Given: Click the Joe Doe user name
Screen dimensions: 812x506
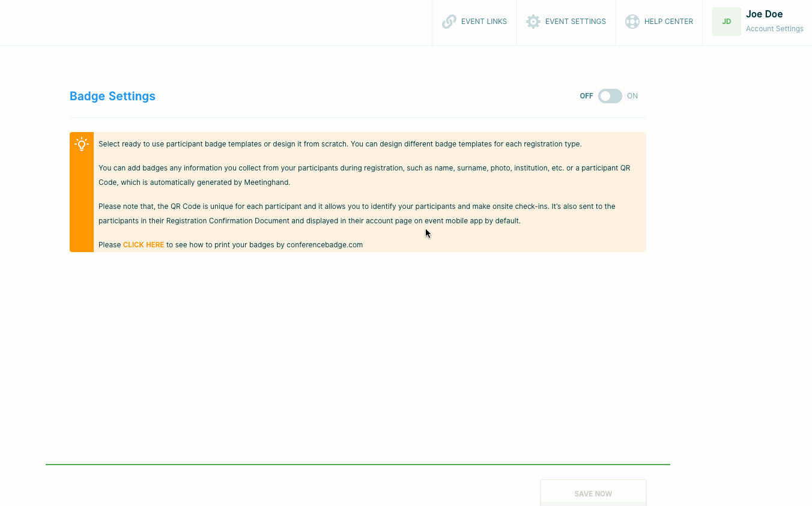Looking at the screenshot, I should point(764,14).
